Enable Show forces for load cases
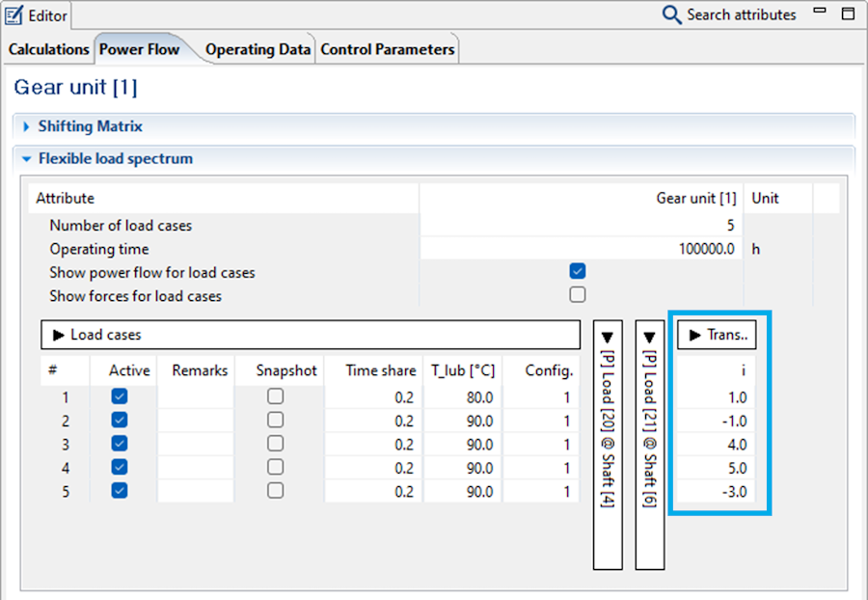868x600 pixels. coord(578,295)
